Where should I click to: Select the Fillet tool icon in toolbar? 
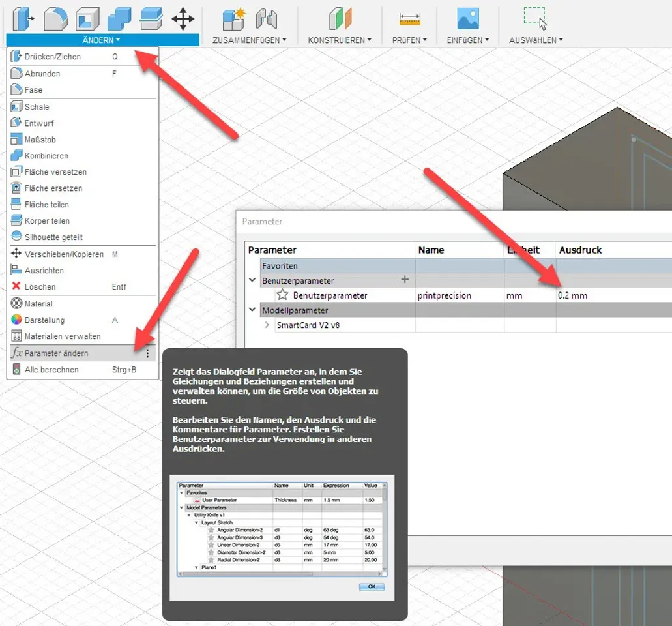tap(55, 18)
